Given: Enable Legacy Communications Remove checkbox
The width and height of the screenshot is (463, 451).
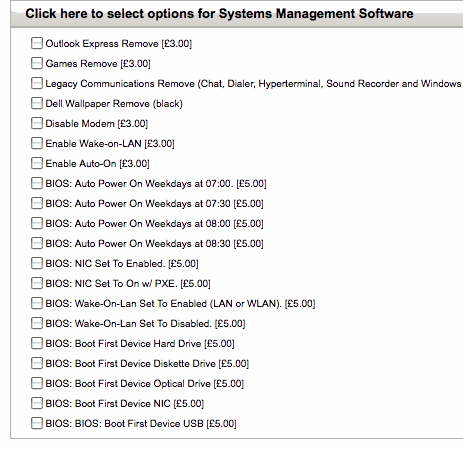Looking at the screenshot, I should [37, 83].
